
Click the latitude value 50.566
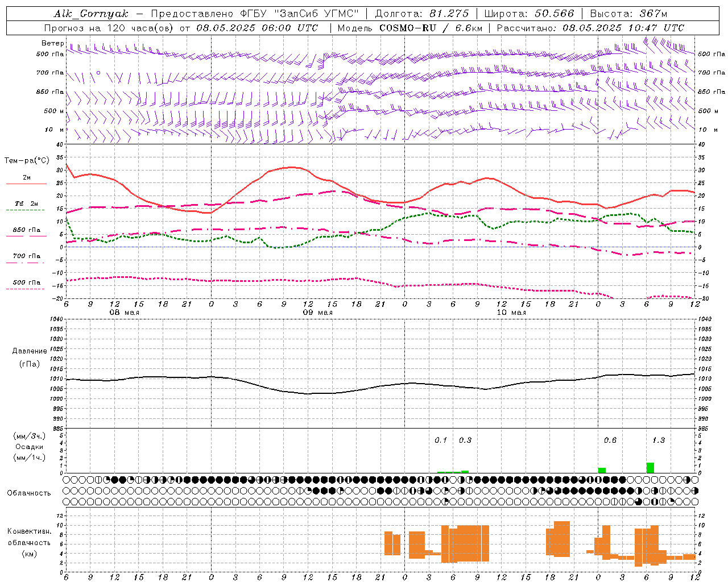pyautogui.click(x=555, y=14)
